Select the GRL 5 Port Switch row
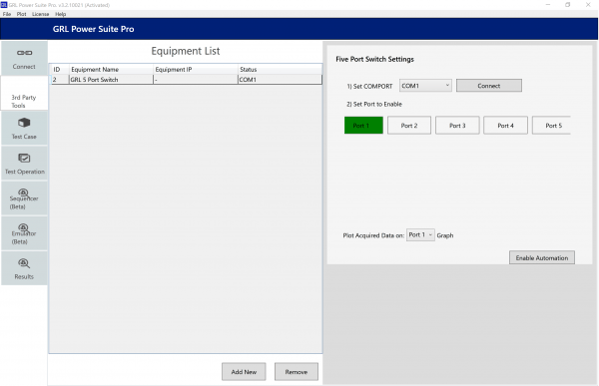Viewport: 599px width, 386px height. pyautogui.click(x=186, y=79)
